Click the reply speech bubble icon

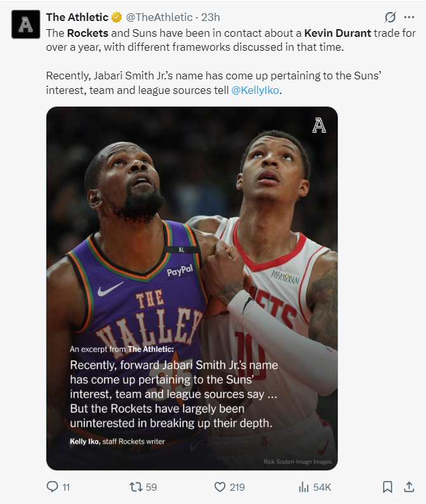click(52, 487)
